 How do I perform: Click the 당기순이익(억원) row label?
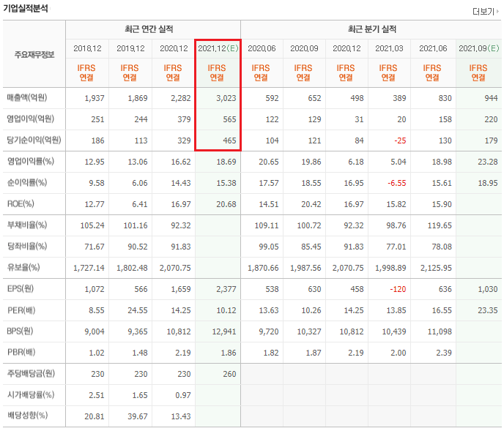coord(34,140)
